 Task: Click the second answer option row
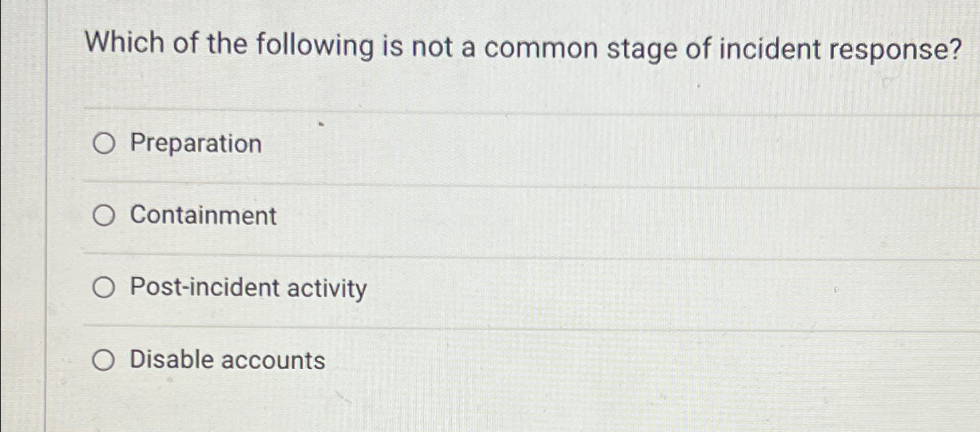tap(469, 215)
